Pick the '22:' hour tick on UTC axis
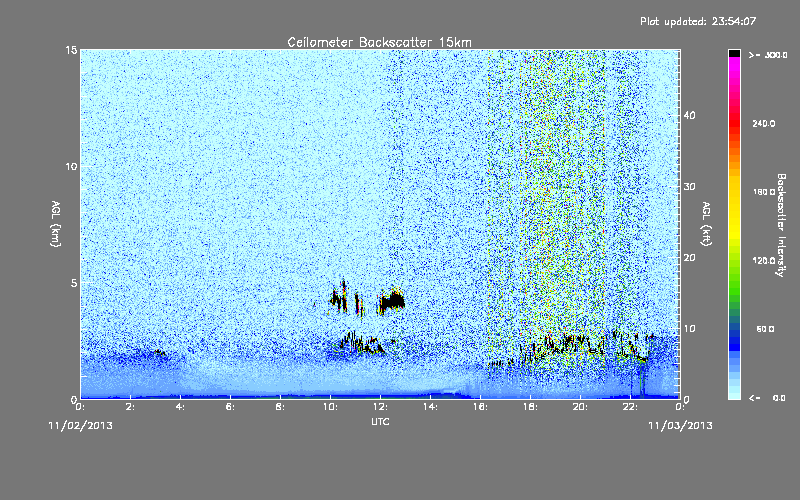Image resolution: width=800 pixels, height=500 pixels. coord(631,407)
